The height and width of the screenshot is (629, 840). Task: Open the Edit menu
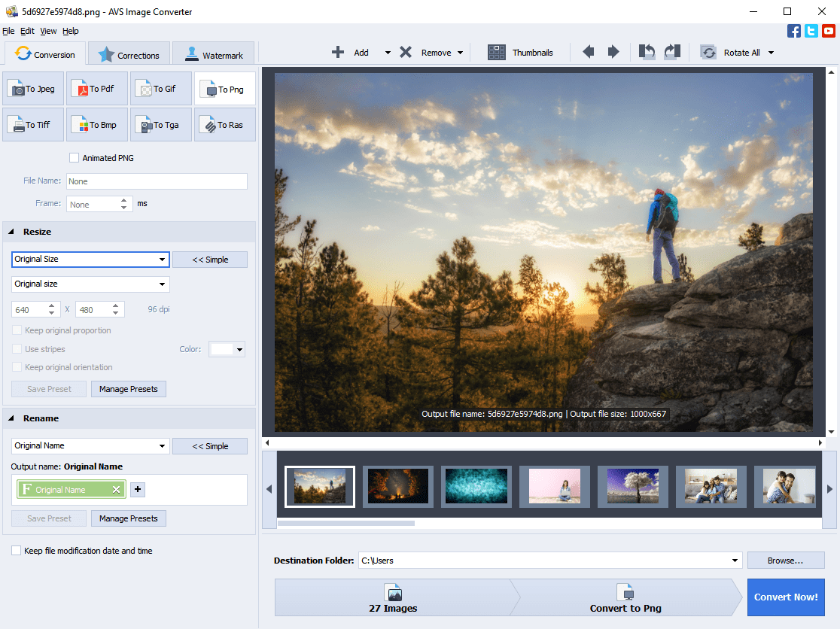click(x=27, y=31)
